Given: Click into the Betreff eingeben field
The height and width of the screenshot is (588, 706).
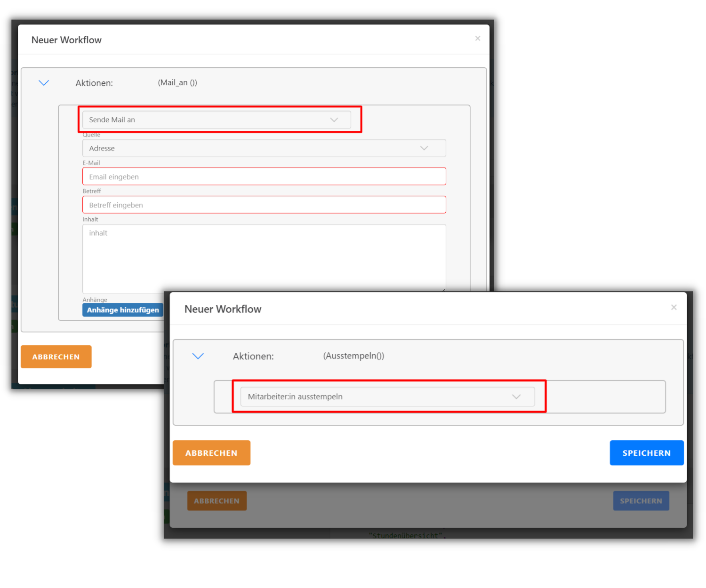Looking at the screenshot, I should 264,205.
